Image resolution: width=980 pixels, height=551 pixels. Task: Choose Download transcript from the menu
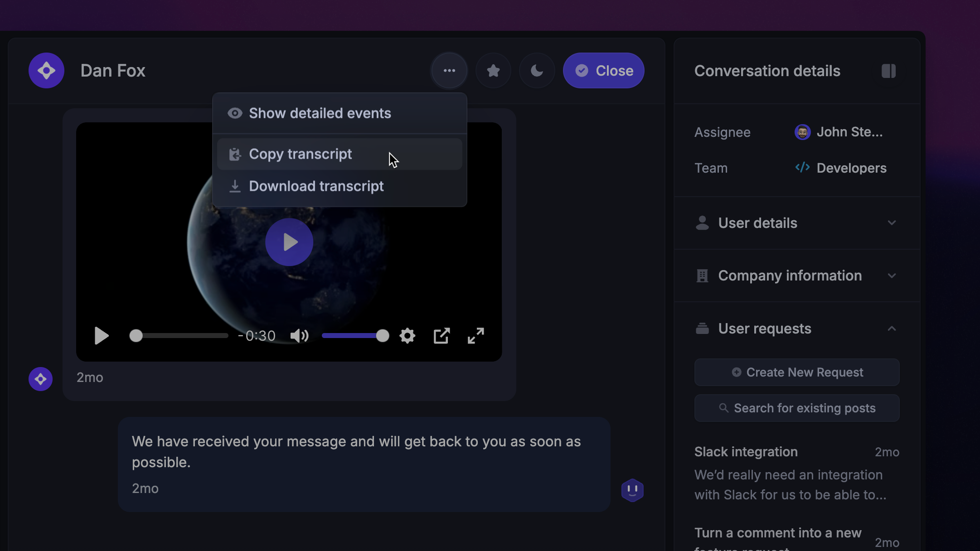(340, 186)
